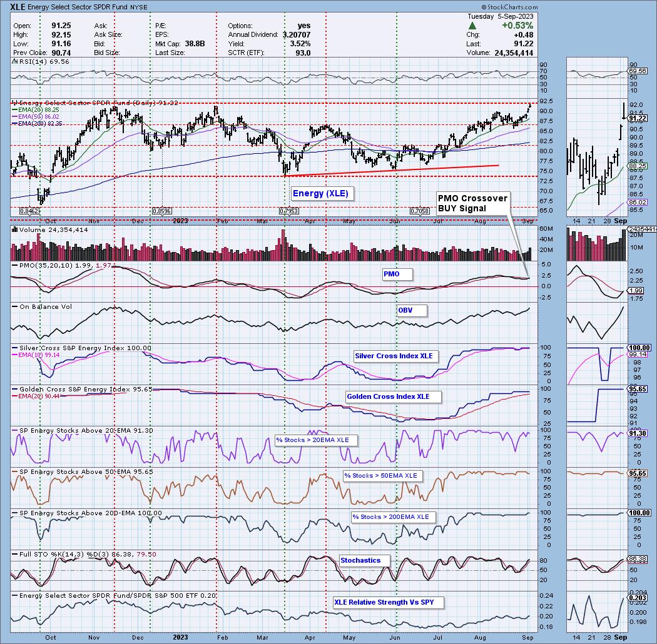Select the Mkt Cap value '38.8B'

(x=195, y=44)
